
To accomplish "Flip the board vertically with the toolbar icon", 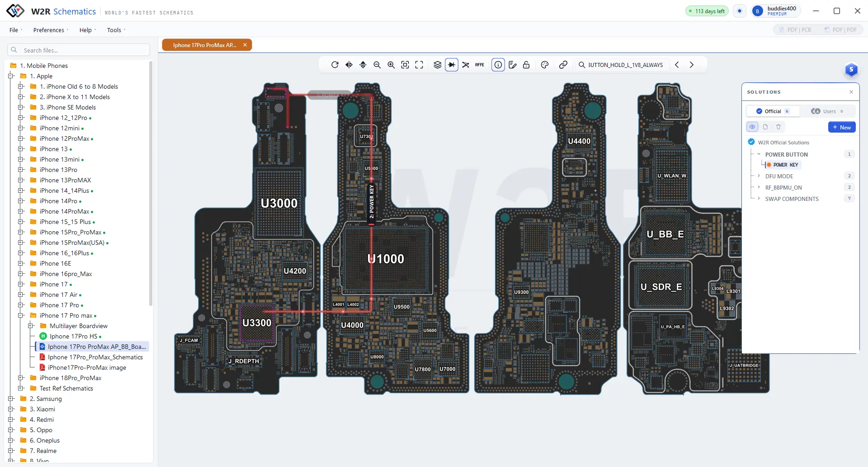I will click(x=363, y=65).
